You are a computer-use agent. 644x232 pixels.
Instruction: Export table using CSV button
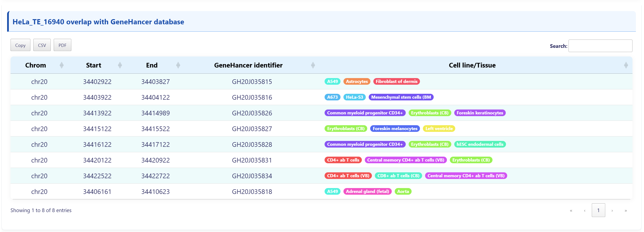coord(42,45)
